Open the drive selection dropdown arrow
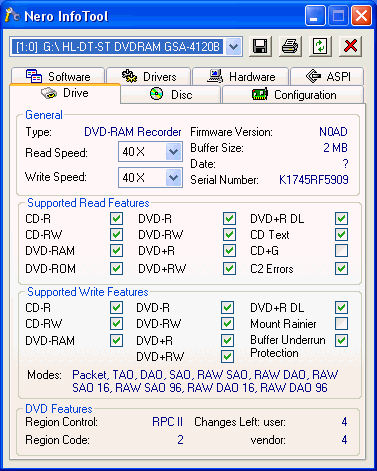 (233, 47)
